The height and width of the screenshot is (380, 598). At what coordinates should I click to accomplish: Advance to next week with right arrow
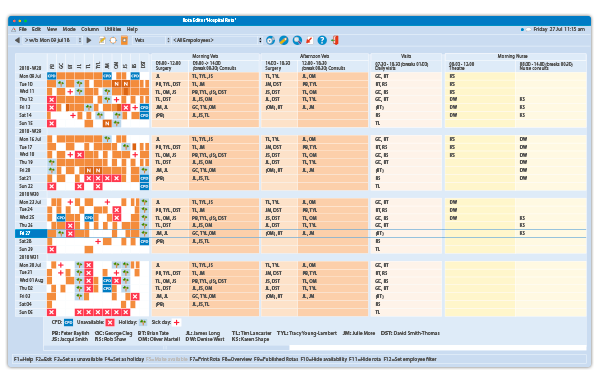[89, 40]
